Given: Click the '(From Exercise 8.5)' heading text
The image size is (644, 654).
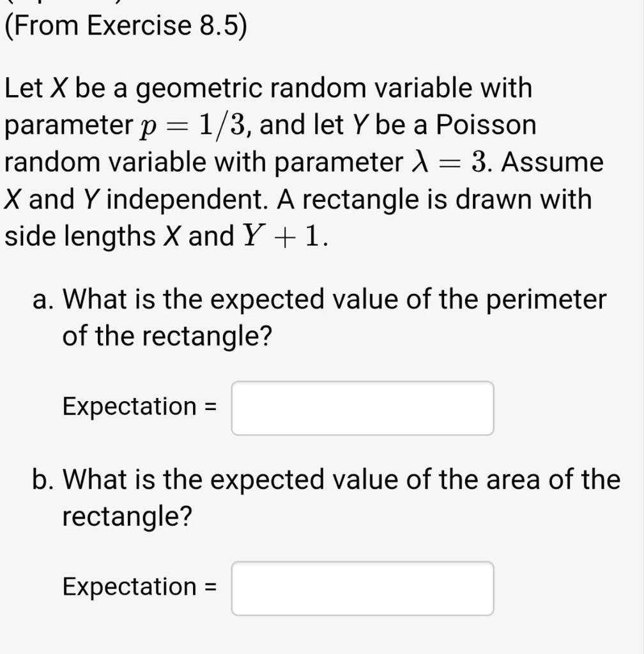Looking at the screenshot, I should point(126,26).
